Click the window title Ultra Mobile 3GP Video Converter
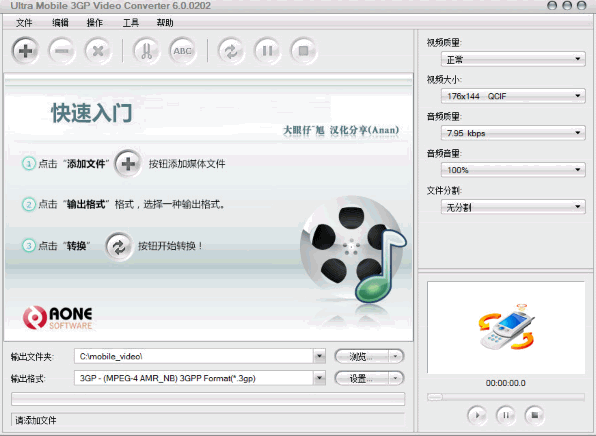 click(x=110, y=6)
